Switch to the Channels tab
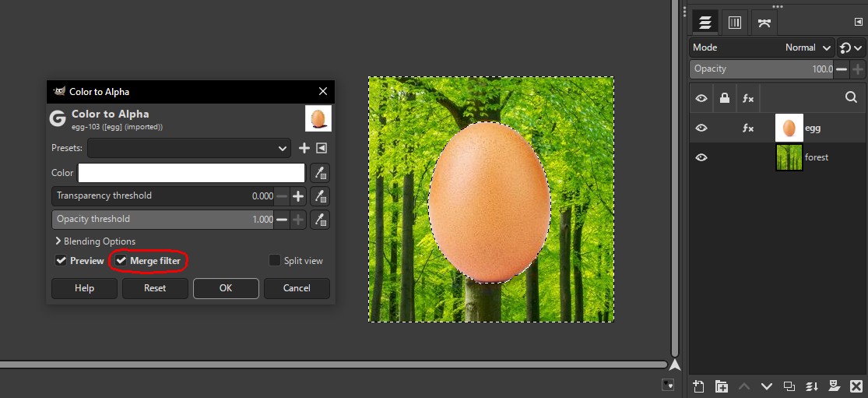Screen dimensions: 868x398 tap(735, 22)
